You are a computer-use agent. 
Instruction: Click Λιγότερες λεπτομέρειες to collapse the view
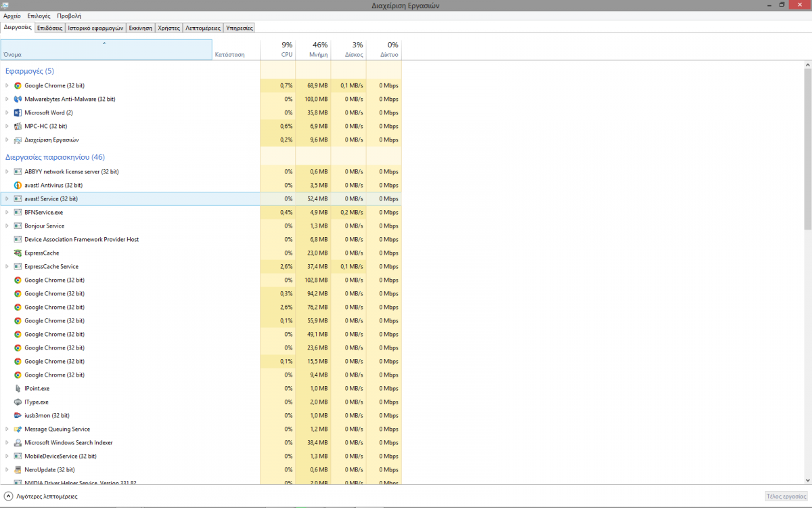(41, 496)
